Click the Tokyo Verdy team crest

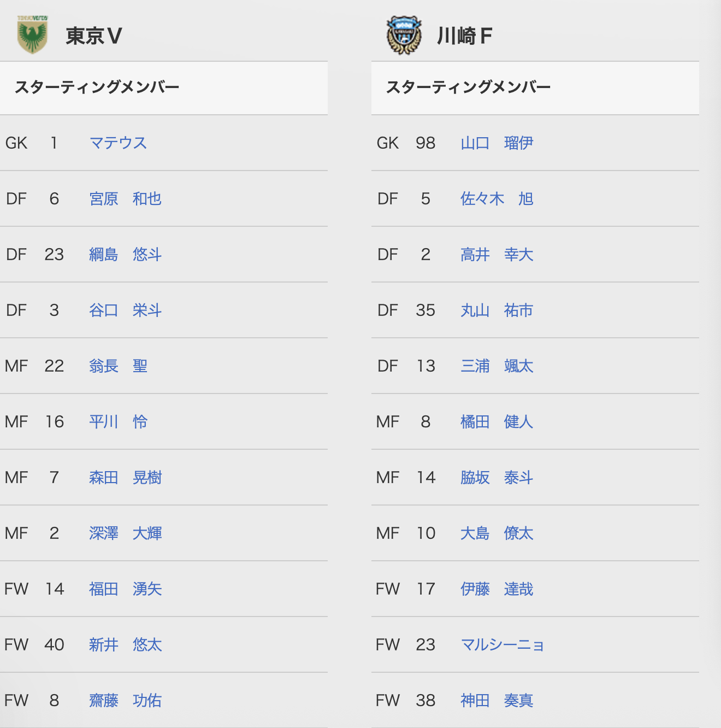(32, 34)
